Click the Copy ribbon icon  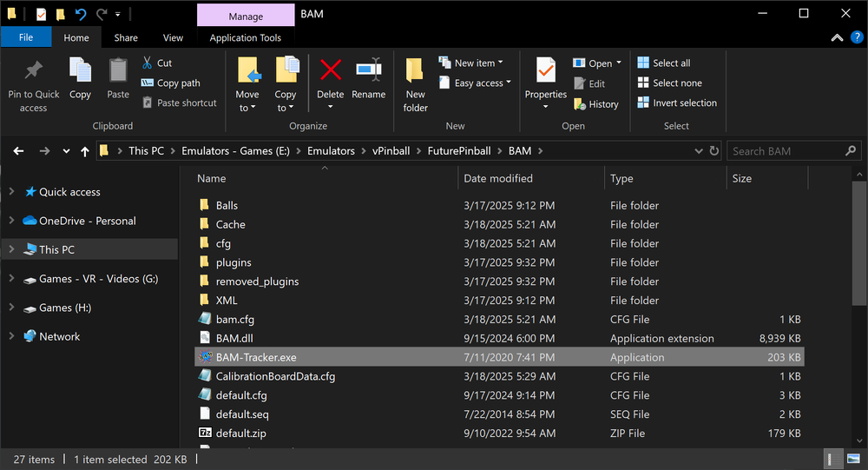(80, 70)
